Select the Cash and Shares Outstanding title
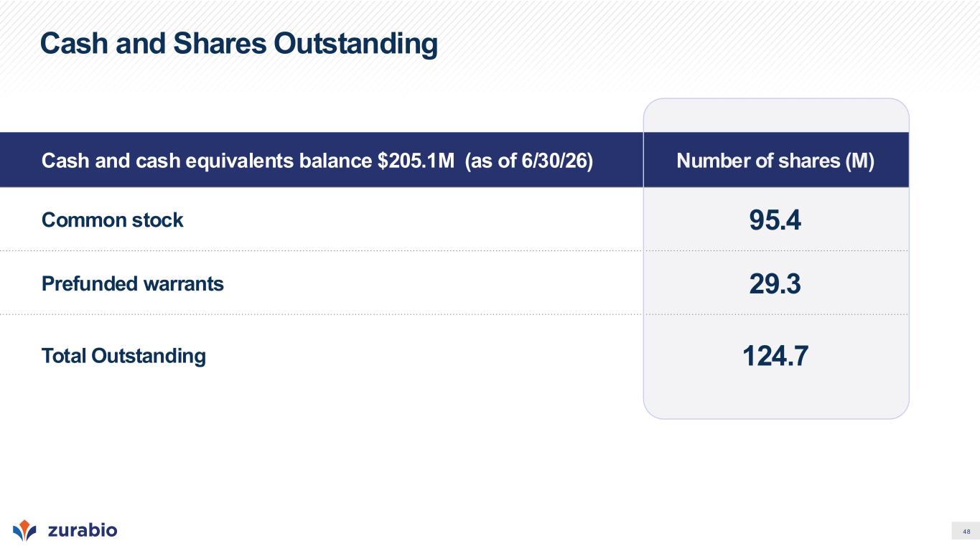This screenshot has height=551, width=980. click(x=238, y=44)
